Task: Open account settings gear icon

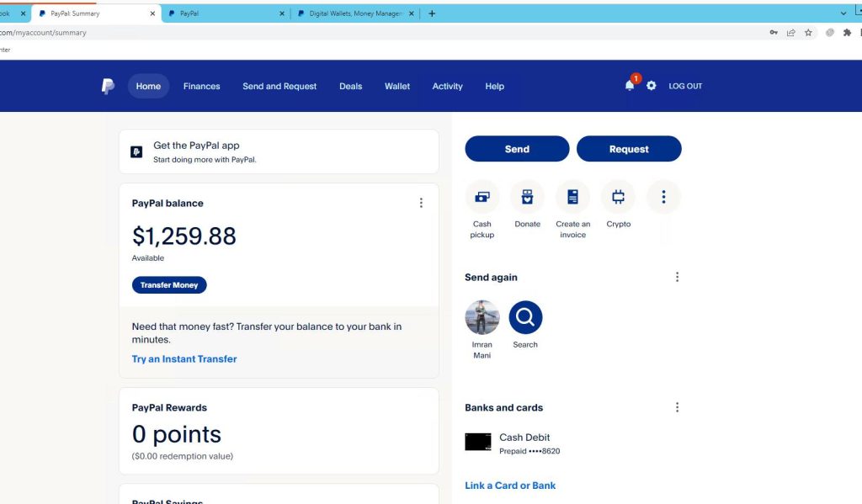Action: 651,86
